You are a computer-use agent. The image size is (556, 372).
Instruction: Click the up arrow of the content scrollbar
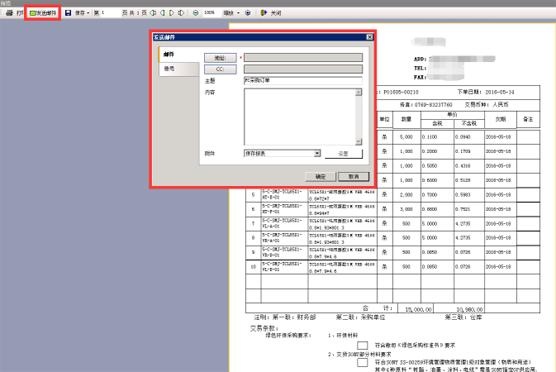[358, 92]
